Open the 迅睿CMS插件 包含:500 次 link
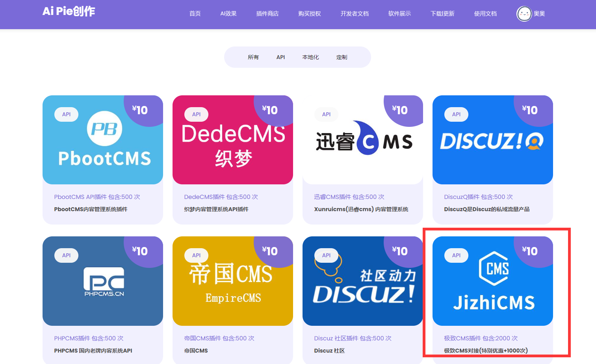 (349, 197)
